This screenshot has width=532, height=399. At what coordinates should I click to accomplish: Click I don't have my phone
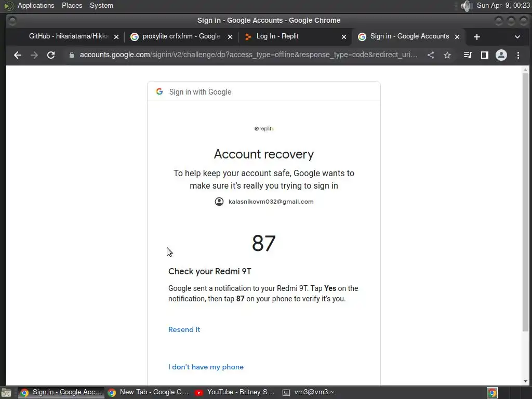coord(206,367)
